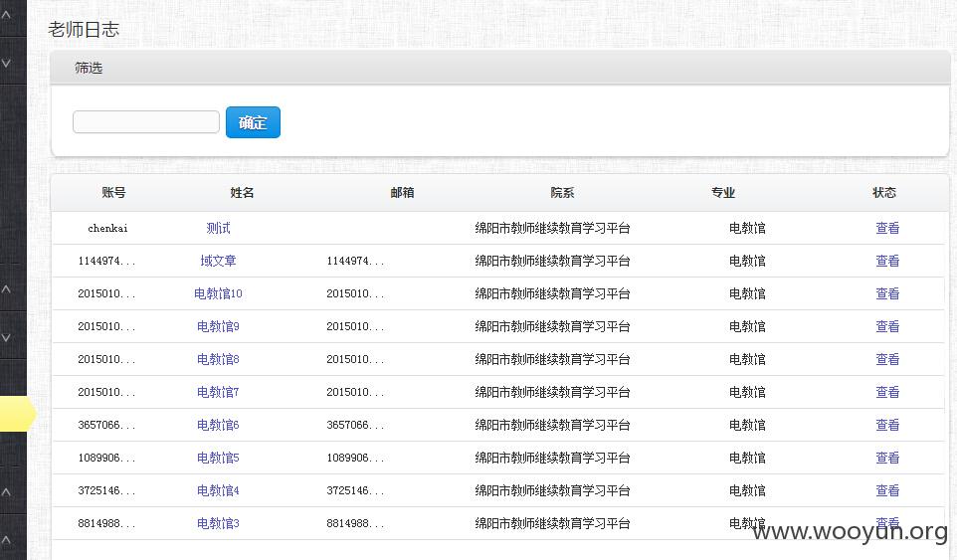The height and width of the screenshot is (560, 957).
Task: Click 查看 in the chenkai row
Action: click(x=887, y=228)
